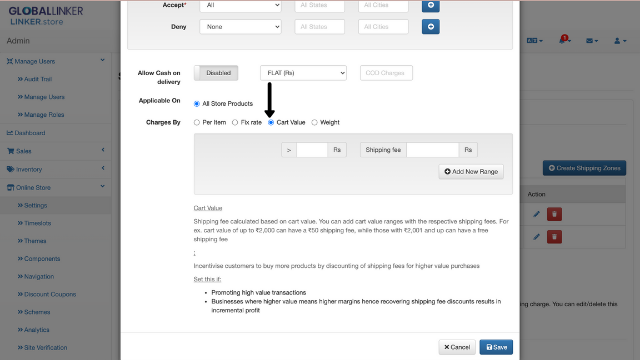Click the Create Shipping Zones button

click(x=584, y=168)
